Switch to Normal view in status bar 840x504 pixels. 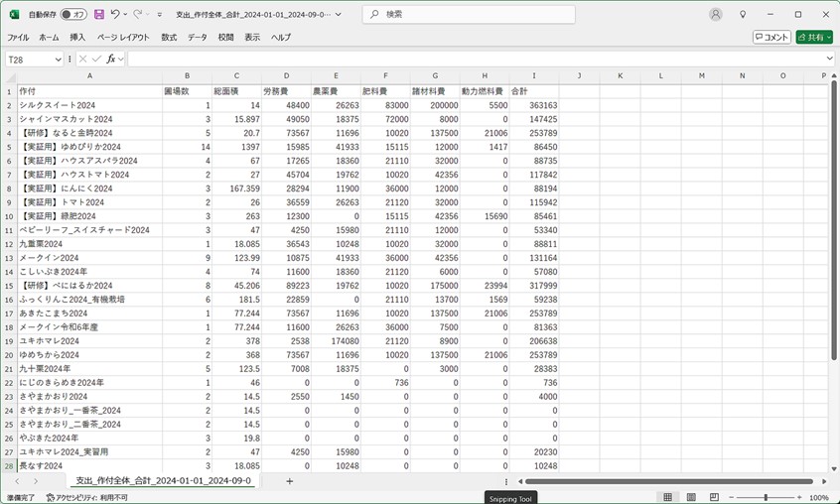pyautogui.click(x=668, y=497)
